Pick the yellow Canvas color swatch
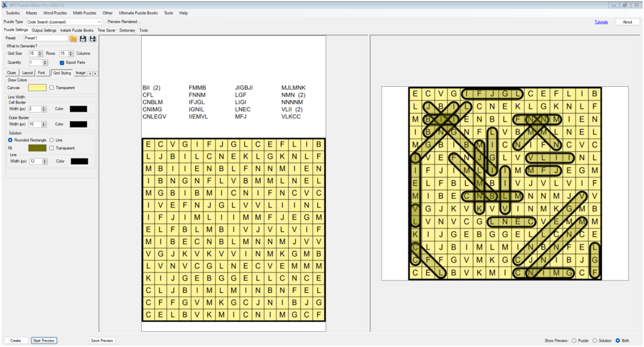 38,87
